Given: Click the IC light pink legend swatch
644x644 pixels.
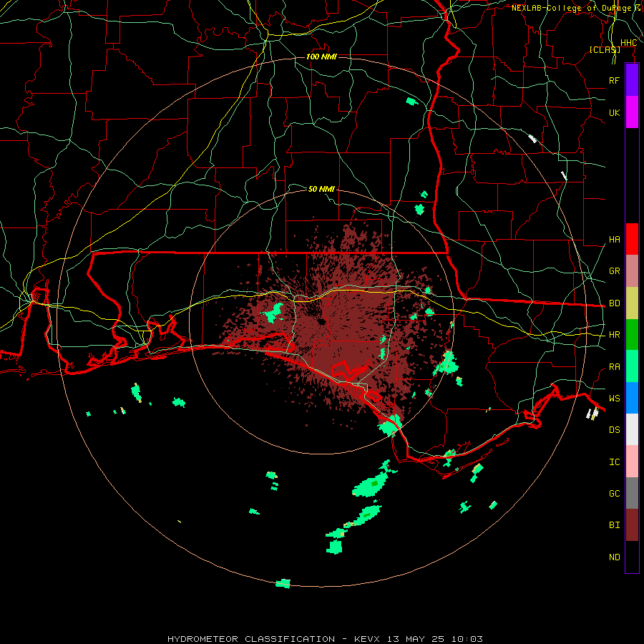Looking at the screenshot, I should [x=632, y=462].
